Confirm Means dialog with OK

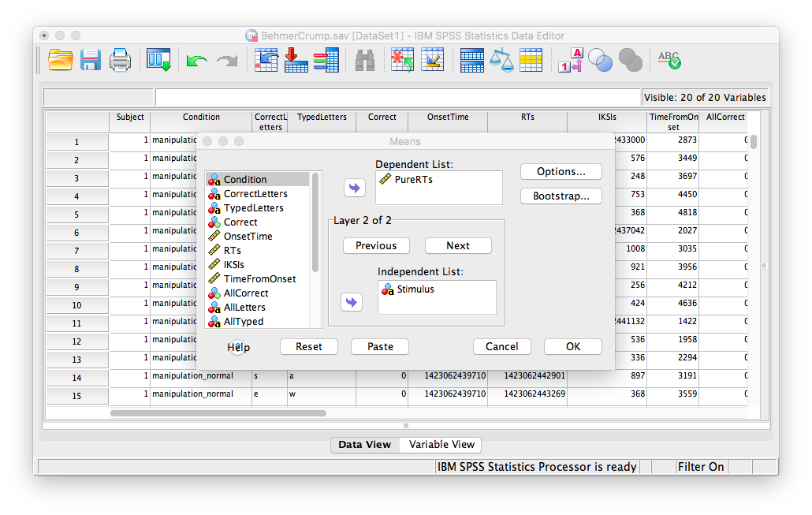(573, 346)
